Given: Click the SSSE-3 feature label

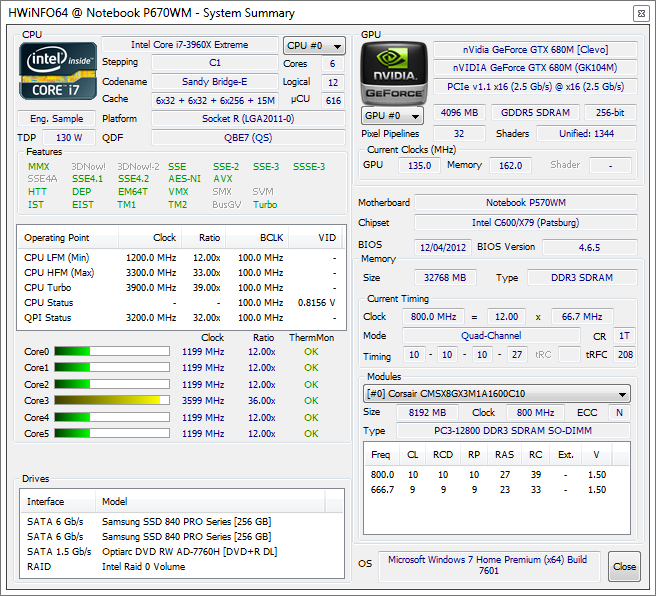Looking at the screenshot, I should [309, 166].
